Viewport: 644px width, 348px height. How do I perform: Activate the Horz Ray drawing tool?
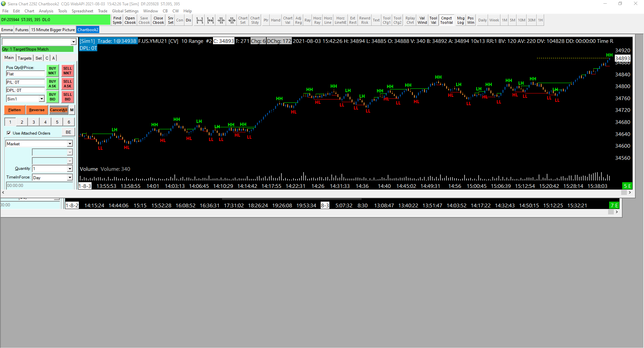pyautogui.click(x=317, y=20)
